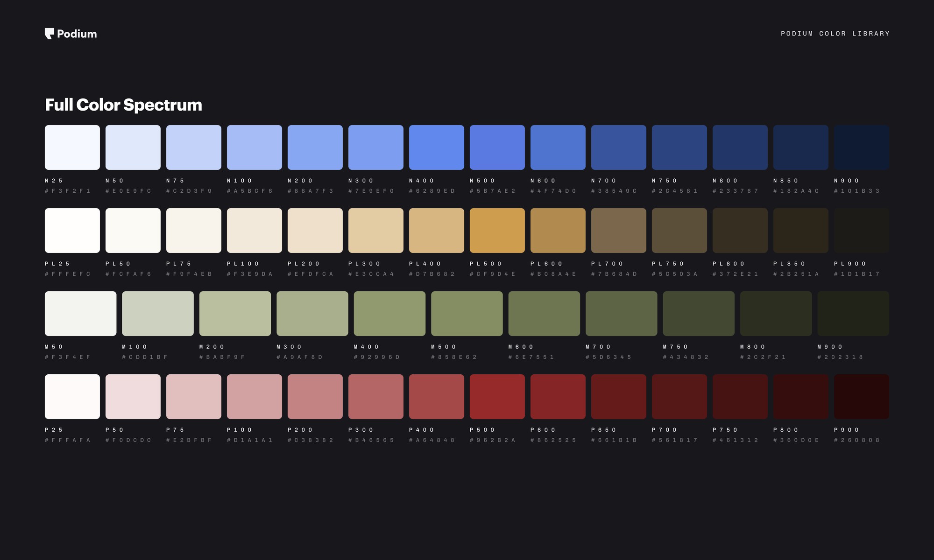Select the M800 swatch
Image resolution: width=934 pixels, height=560 pixels.
coord(776,314)
